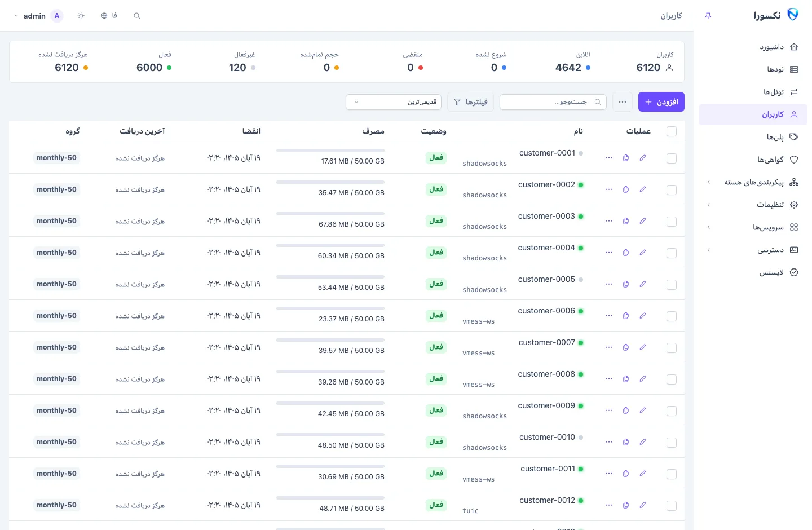Click the globe language icon
Screen dimensions: 812x530
(x=104, y=16)
